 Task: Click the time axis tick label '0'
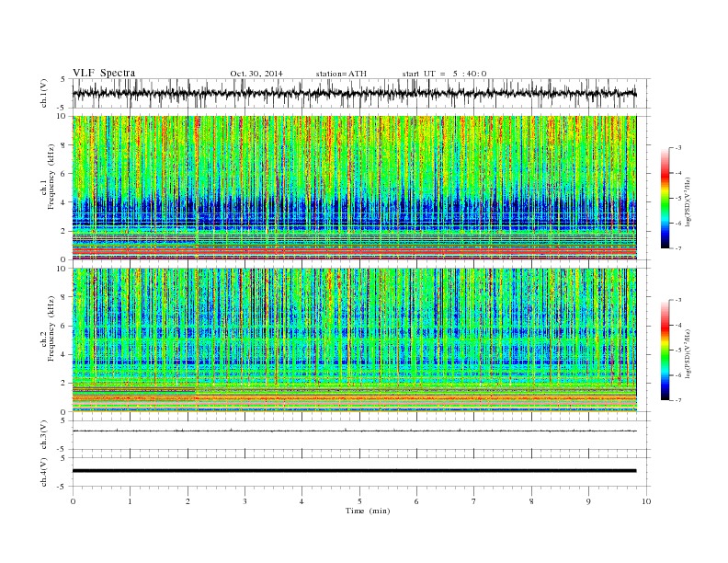point(73,501)
